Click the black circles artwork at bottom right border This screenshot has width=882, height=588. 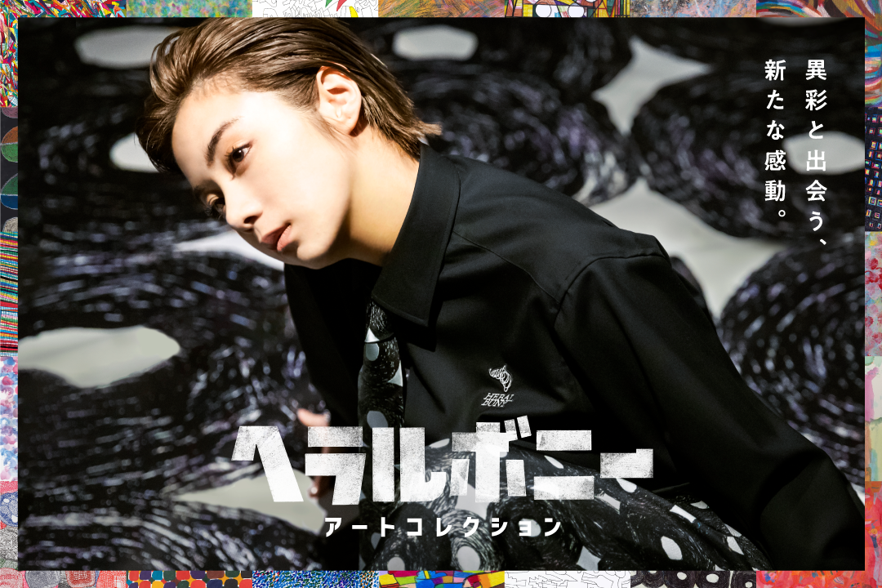pos(693,580)
